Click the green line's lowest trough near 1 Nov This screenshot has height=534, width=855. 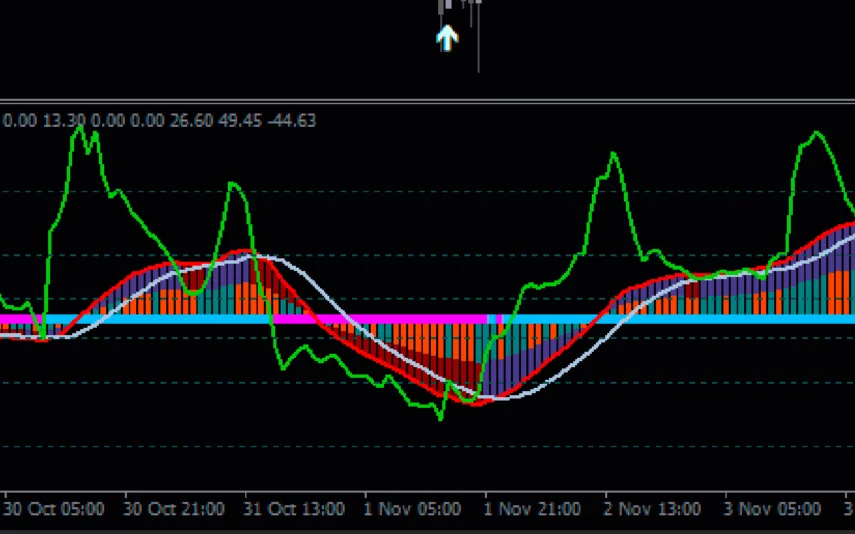point(441,418)
